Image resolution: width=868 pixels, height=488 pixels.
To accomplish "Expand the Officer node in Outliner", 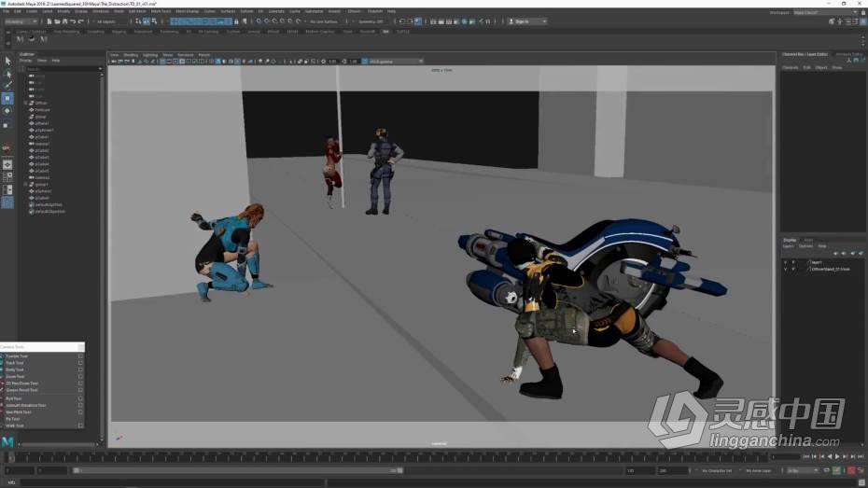I will tap(25, 103).
